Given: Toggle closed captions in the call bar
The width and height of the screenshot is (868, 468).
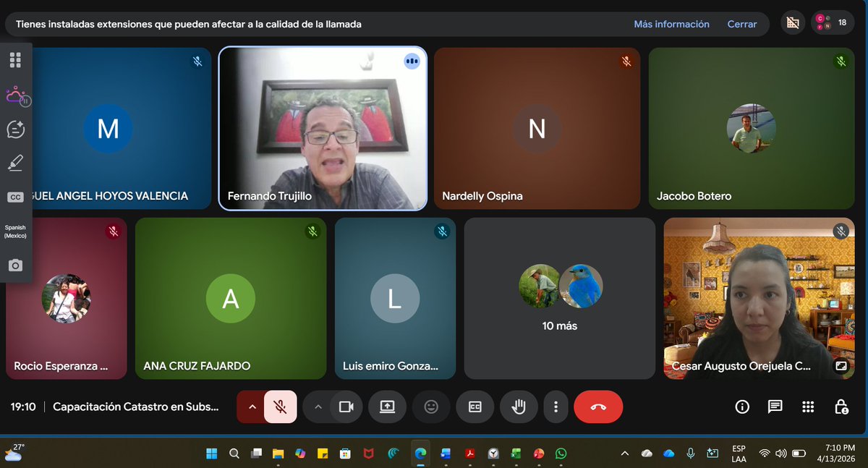Looking at the screenshot, I should coord(475,407).
